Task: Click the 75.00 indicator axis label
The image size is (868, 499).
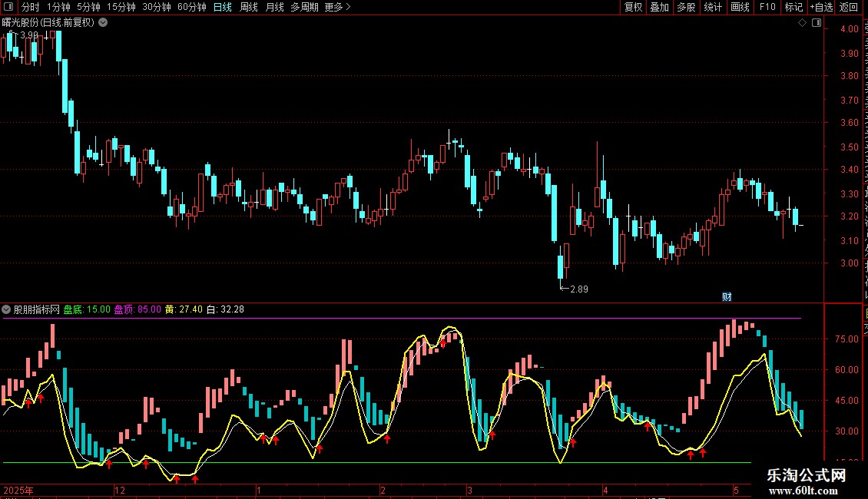Action: [x=846, y=339]
